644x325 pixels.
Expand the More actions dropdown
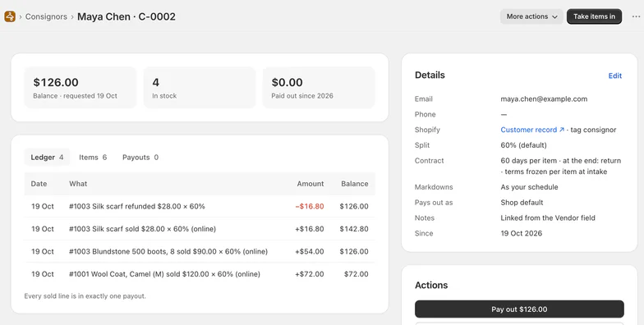531,16
